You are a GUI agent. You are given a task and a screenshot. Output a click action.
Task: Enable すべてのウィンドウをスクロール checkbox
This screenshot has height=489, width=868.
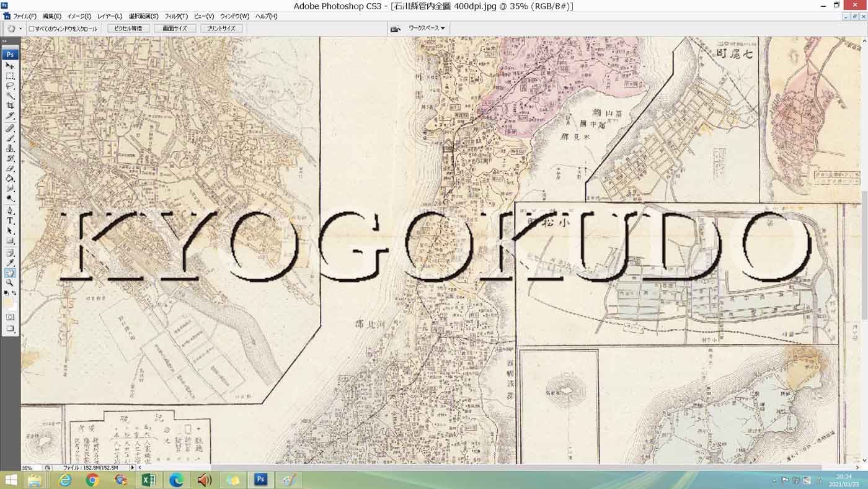point(31,29)
